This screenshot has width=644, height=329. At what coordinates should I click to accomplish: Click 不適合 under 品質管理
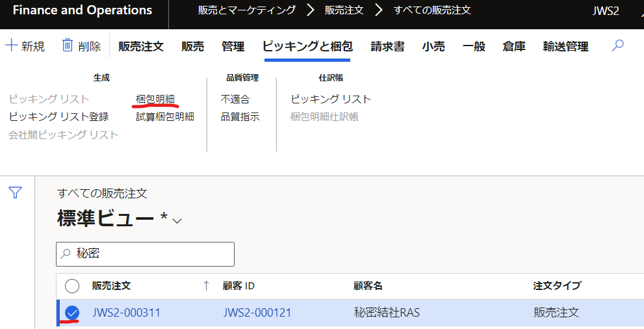[x=235, y=99]
